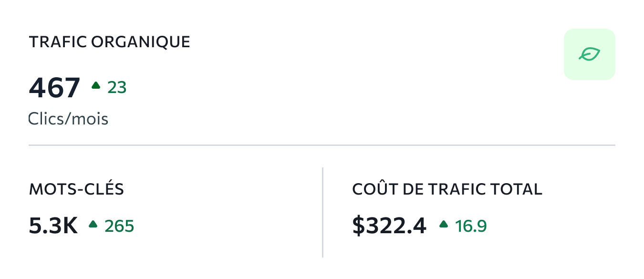Select the COÛT DE TRAFIC TOTAL heading
The height and width of the screenshot is (279, 644).
tap(447, 189)
